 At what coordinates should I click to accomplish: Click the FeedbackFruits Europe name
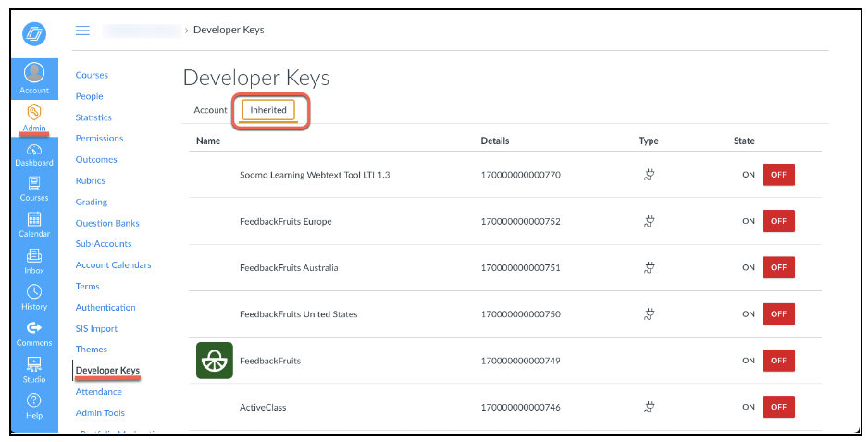(x=286, y=221)
